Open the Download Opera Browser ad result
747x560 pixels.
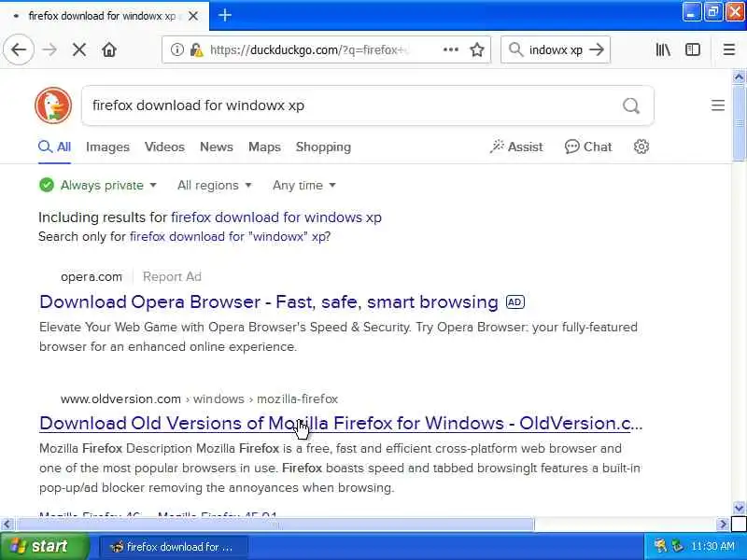coord(269,301)
